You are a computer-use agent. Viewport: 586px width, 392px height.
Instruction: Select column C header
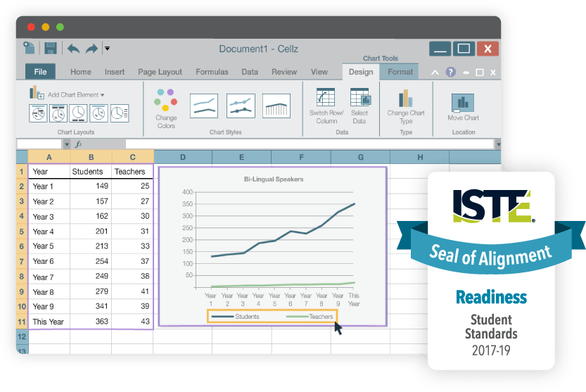133,157
